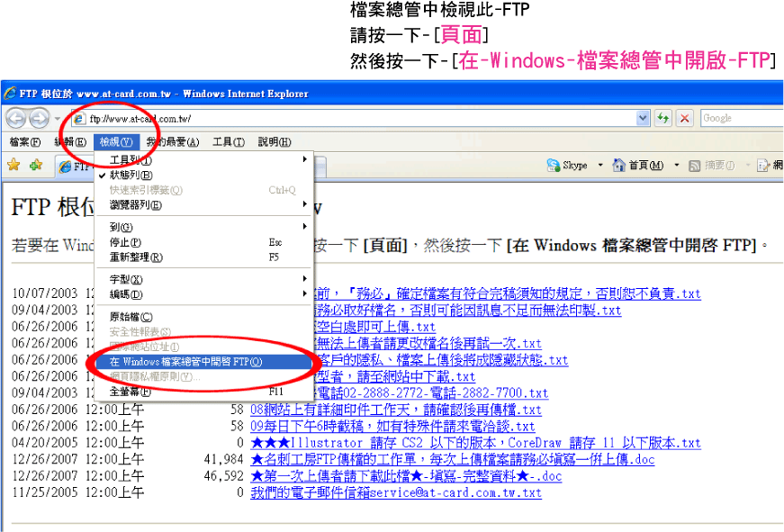This screenshot has width=784, height=532.
Task: Open the address bar history dropdown
Action: coord(643,119)
